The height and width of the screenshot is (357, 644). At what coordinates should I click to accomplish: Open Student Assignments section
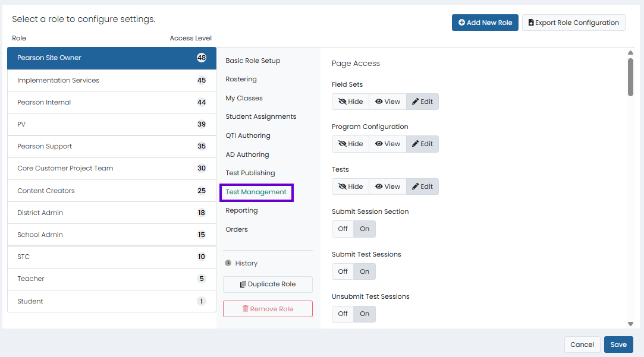click(x=261, y=116)
